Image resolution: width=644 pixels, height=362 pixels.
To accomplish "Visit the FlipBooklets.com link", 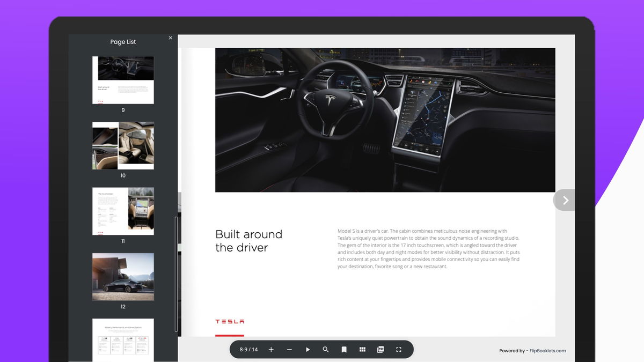I will 547,351.
